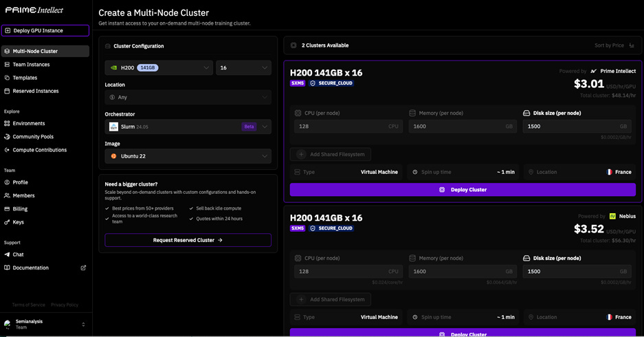Viewport: 644px width, 337px height.
Task: Click the Documentation book icon
Action: click(x=7, y=268)
